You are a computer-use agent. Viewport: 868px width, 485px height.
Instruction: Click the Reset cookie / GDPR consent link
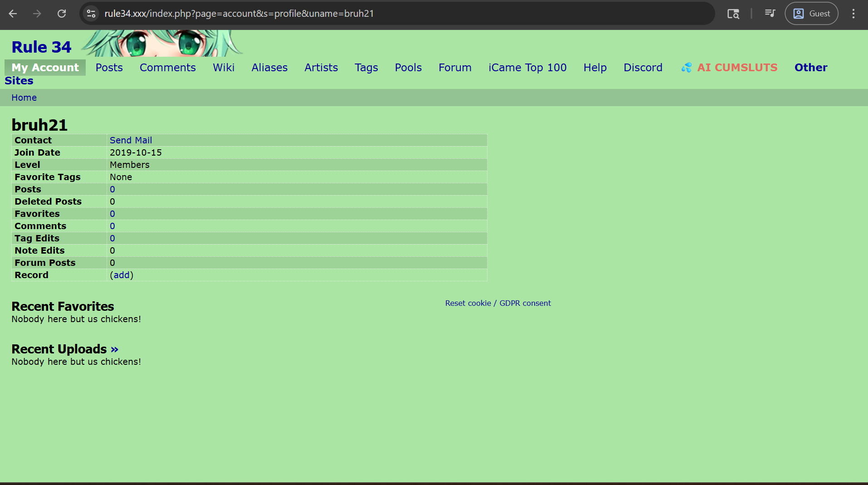pyautogui.click(x=497, y=303)
